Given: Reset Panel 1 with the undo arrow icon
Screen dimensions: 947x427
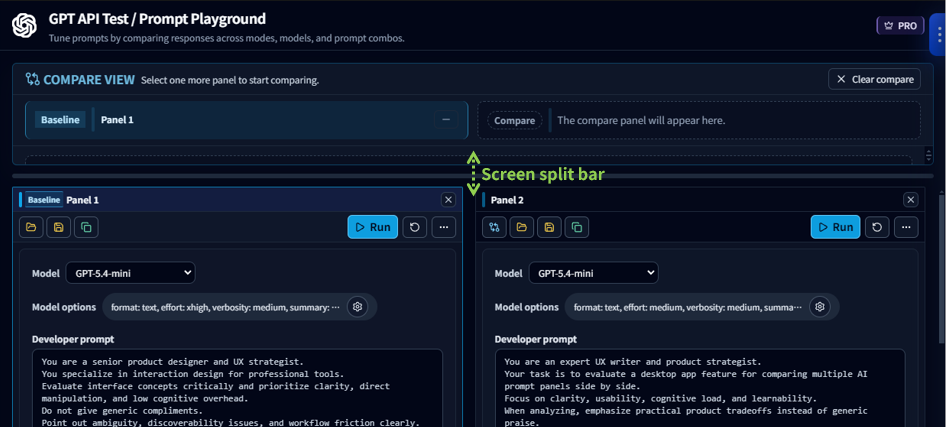Looking at the screenshot, I should point(414,227).
